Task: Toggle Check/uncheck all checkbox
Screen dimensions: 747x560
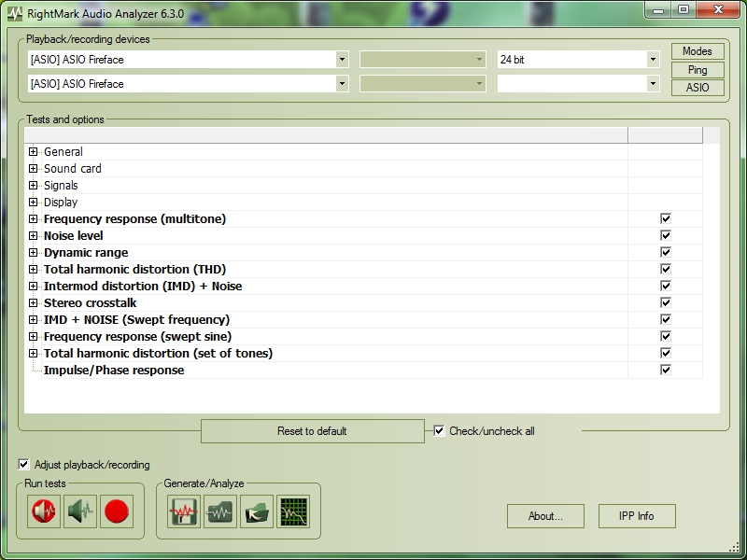Action: [439, 431]
